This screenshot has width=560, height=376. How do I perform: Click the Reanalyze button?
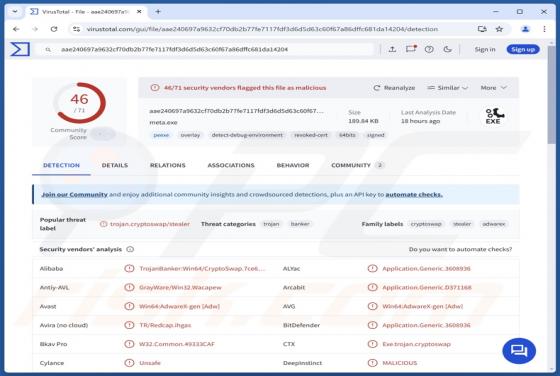click(x=394, y=87)
